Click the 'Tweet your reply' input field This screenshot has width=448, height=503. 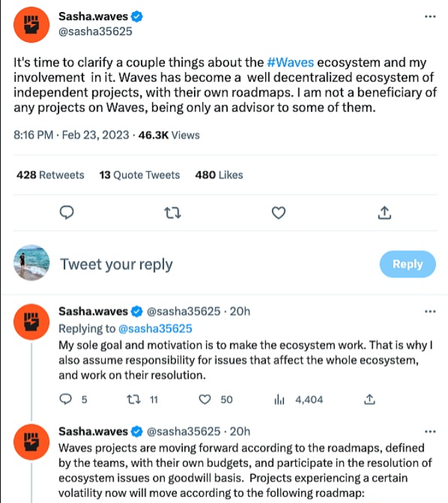[x=116, y=264]
